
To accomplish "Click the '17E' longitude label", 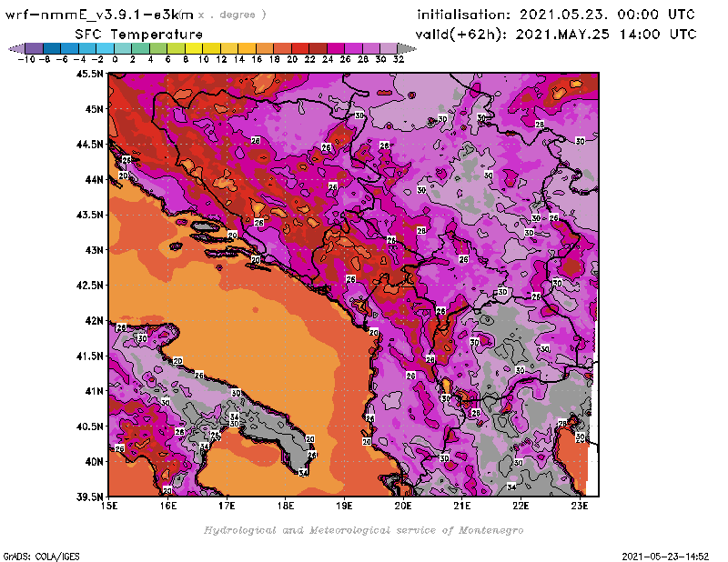I will pos(227,506).
